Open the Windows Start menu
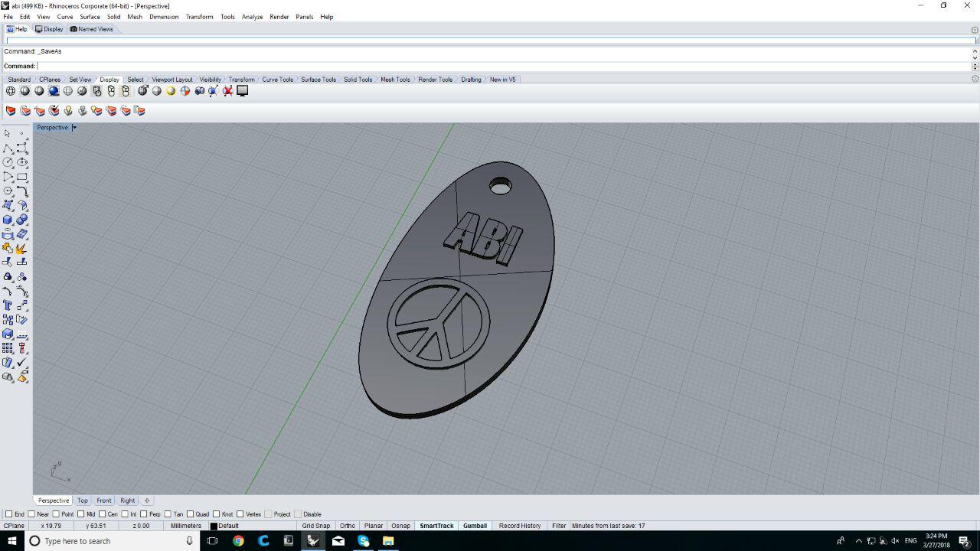980x551 pixels. click(x=12, y=541)
